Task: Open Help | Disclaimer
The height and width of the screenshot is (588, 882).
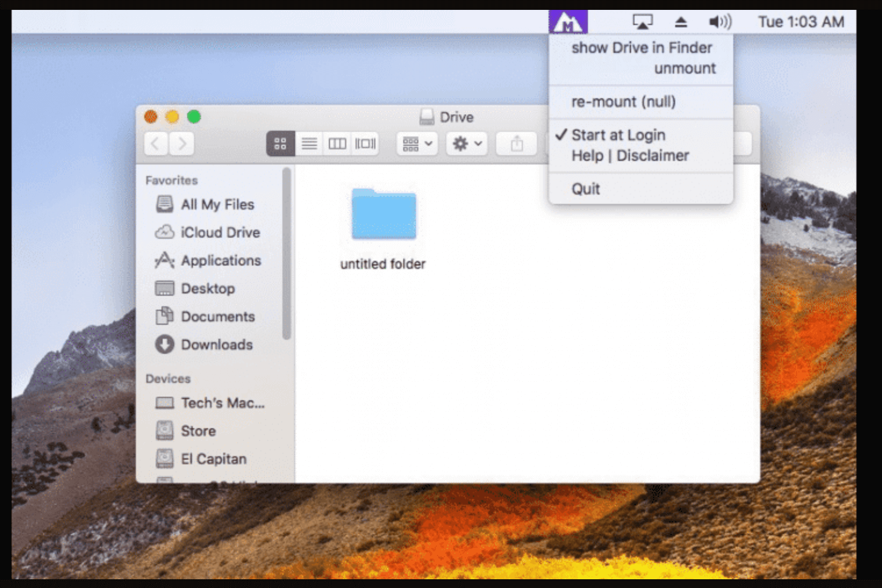Action: 630,155
